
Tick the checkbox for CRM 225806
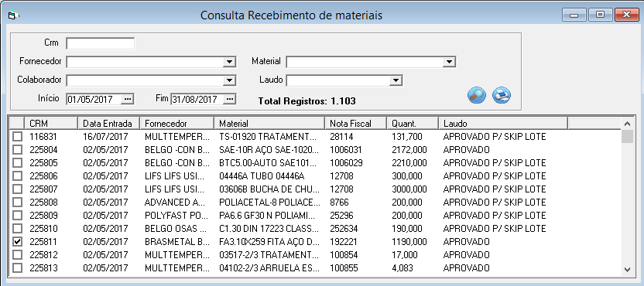[x=17, y=176]
